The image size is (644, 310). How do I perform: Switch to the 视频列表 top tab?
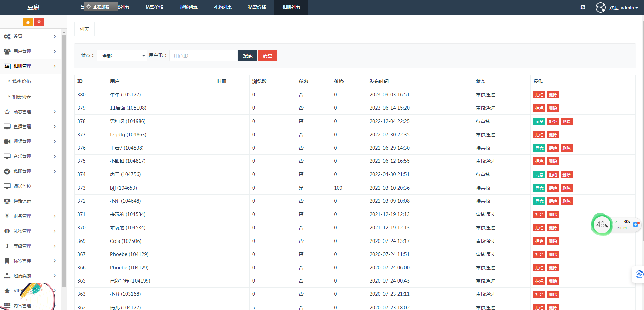(188, 7)
